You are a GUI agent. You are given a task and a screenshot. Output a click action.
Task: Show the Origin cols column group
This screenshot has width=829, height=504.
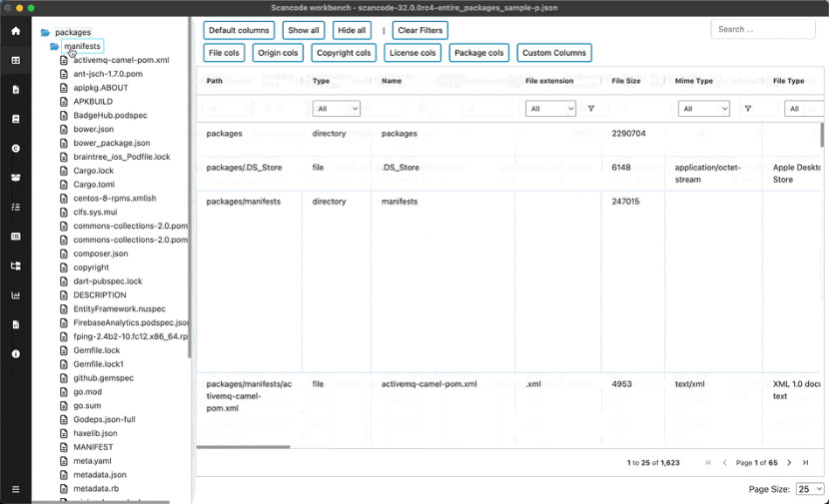point(278,53)
